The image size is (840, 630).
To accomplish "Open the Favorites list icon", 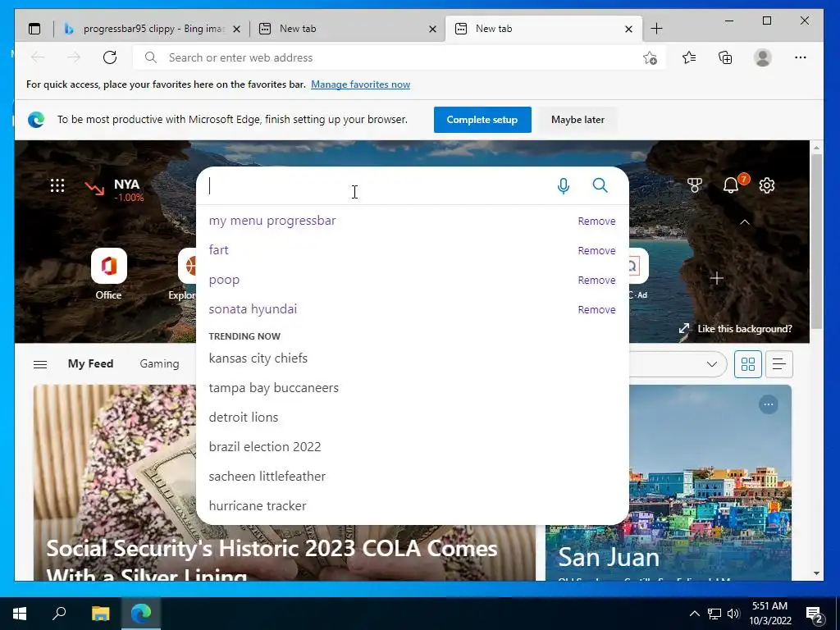I will pyautogui.click(x=689, y=57).
